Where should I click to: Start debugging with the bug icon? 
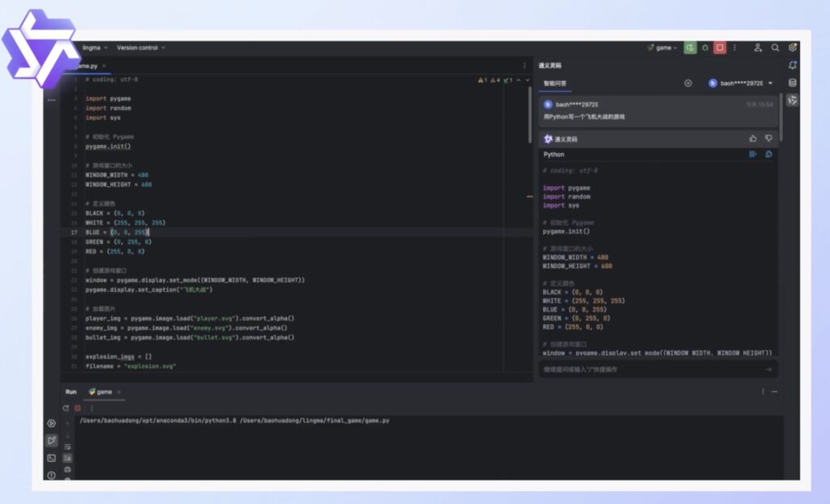704,48
